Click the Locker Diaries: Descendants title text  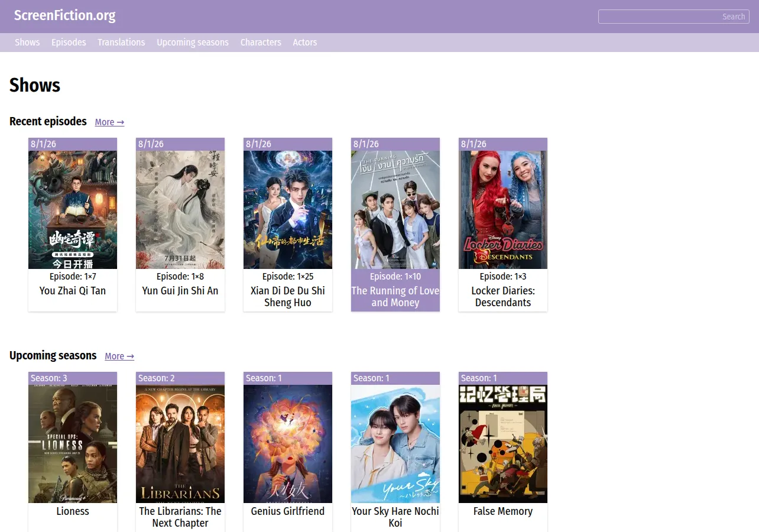pos(503,297)
